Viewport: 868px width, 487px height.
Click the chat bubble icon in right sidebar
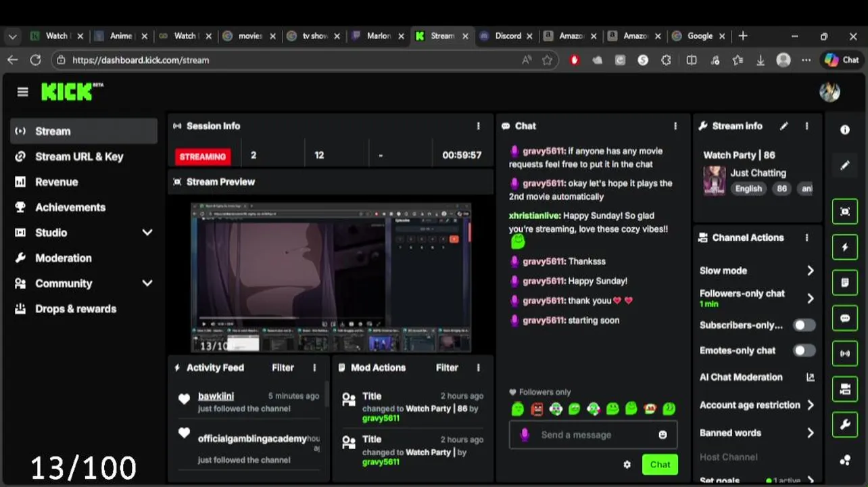point(845,318)
